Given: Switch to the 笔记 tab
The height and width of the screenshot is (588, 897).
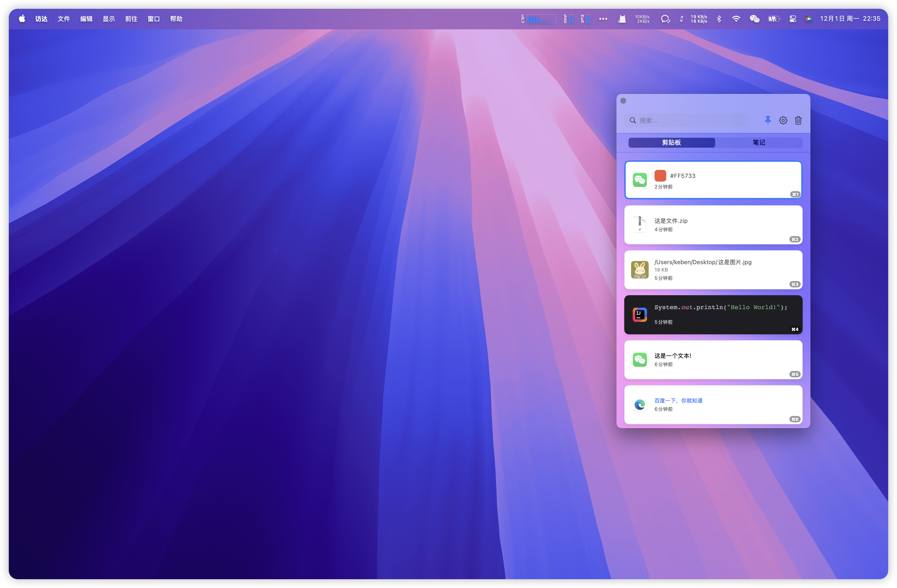Looking at the screenshot, I should point(759,142).
